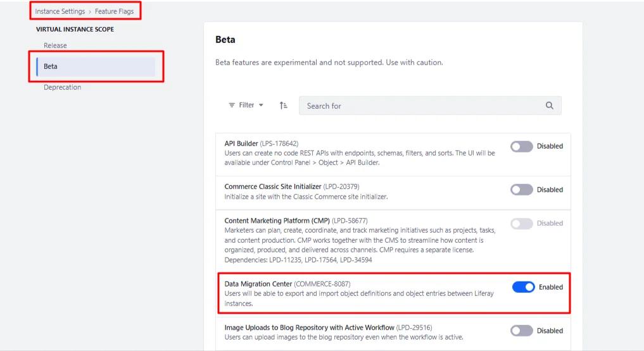
Task: Click Image Uploads to Blog Repository title
Action: point(309,328)
